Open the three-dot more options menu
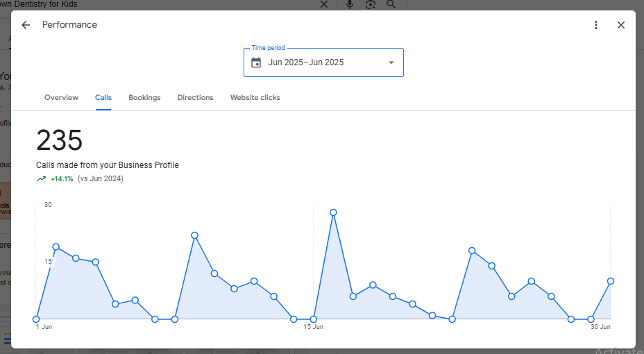This screenshot has width=644, height=354. click(x=595, y=25)
